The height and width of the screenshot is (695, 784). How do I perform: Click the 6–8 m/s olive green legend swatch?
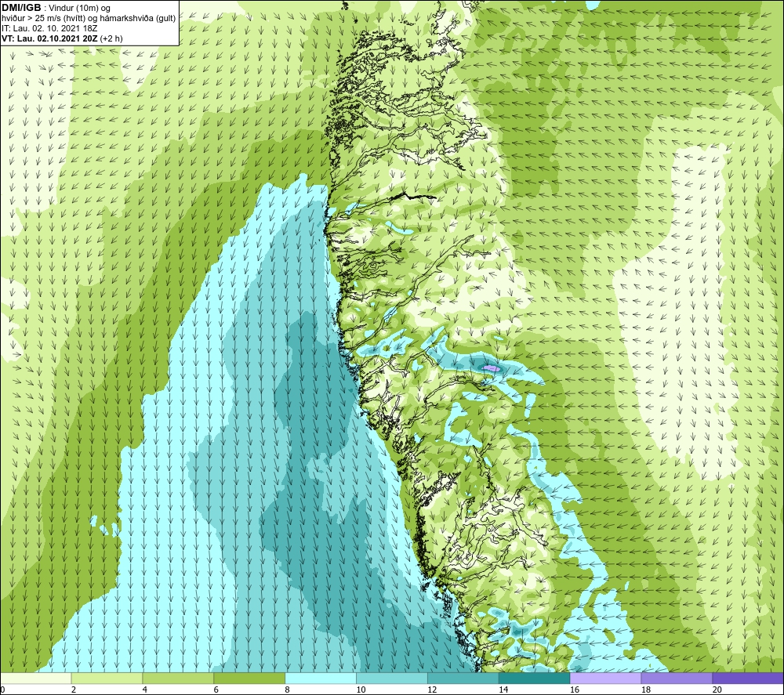[x=249, y=678]
